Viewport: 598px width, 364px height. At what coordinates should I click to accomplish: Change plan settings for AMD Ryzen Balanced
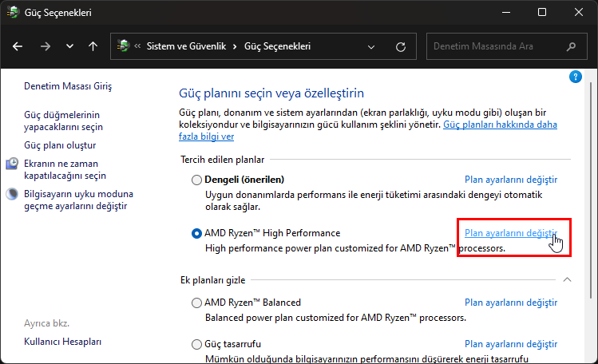tap(511, 303)
